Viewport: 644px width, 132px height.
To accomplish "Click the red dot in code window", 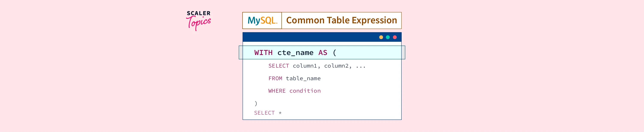I will [395, 37].
